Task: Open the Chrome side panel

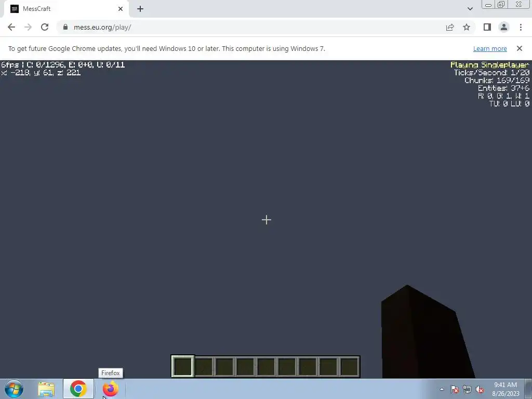Action: click(x=487, y=27)
